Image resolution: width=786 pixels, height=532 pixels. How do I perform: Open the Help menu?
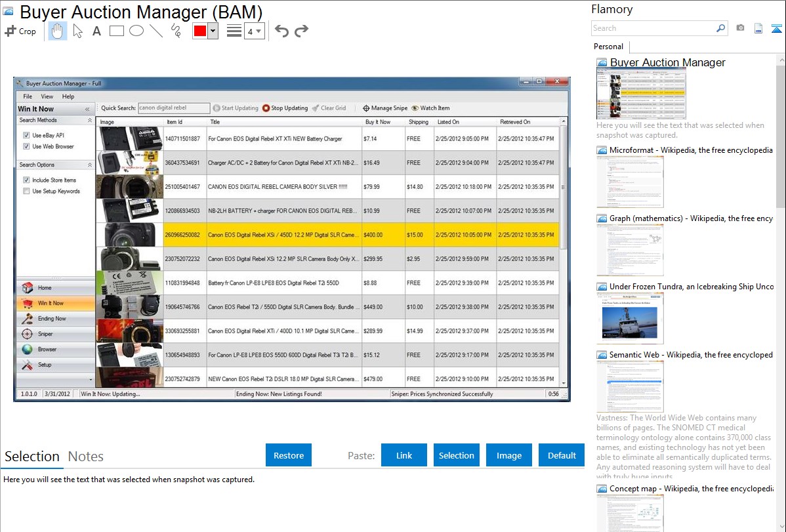(68, 96)
